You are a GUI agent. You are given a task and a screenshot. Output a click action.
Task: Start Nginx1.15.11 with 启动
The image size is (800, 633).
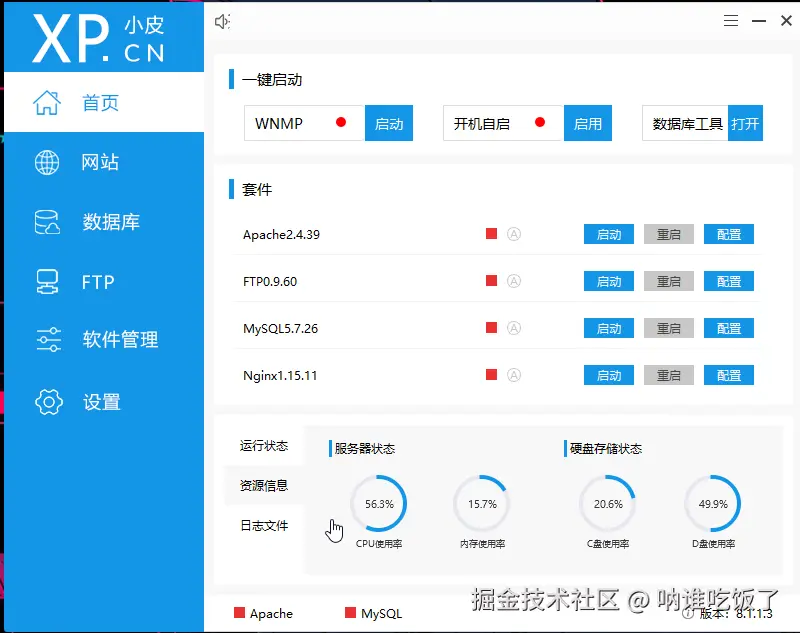609,375
